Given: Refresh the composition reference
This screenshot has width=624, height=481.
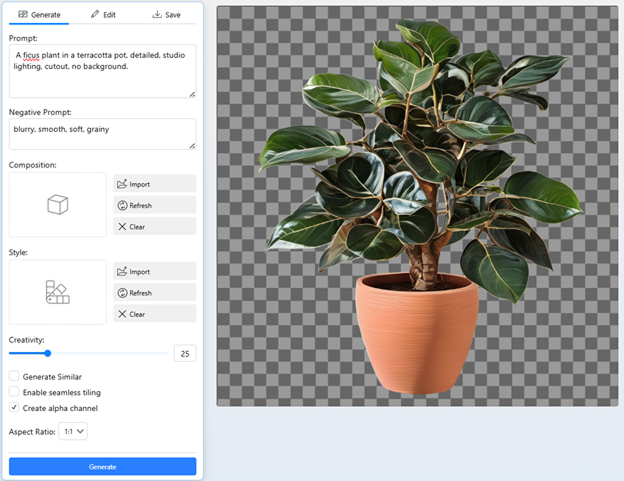Looking at the screenshot, I should [154, 205].
